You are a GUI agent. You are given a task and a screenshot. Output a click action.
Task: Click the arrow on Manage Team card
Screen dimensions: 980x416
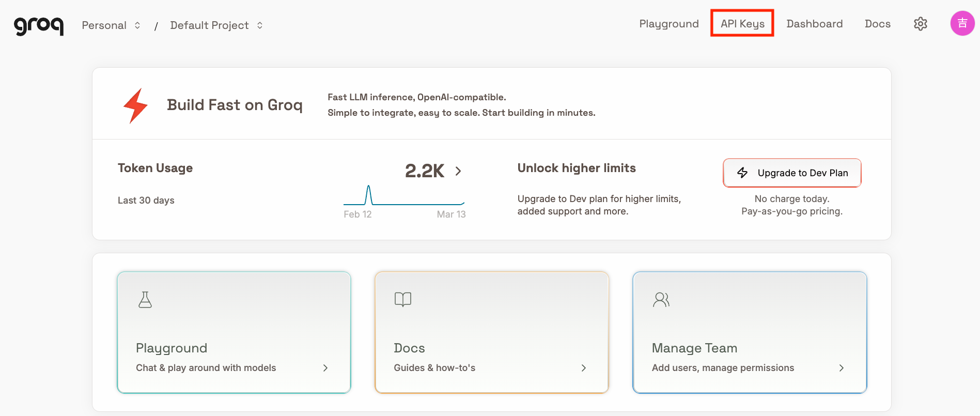pos(841,368)
